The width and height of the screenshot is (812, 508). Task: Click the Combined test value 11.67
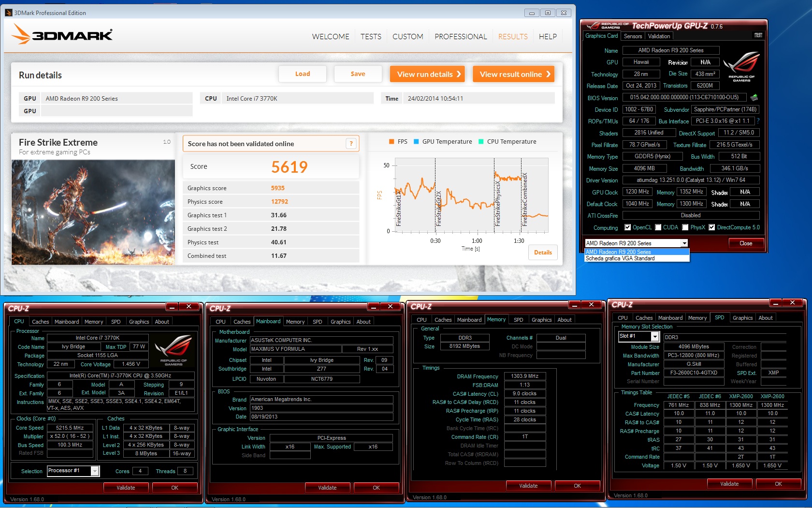coord(279,256)
